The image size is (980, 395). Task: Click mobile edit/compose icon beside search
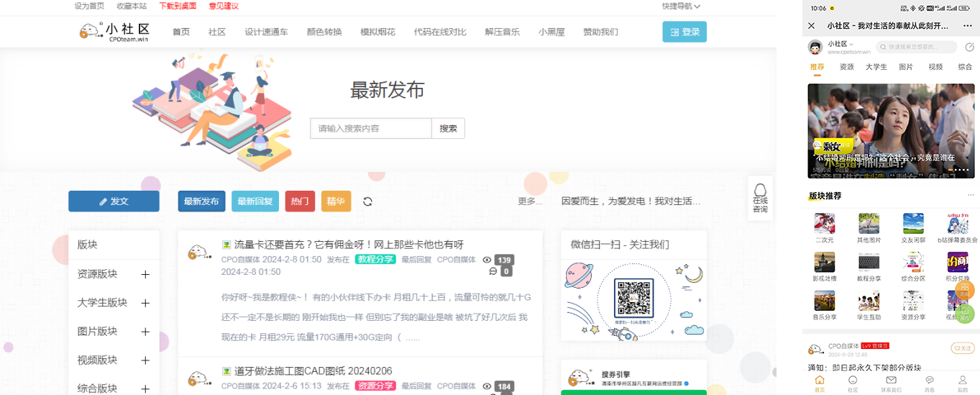click(969, 47)
